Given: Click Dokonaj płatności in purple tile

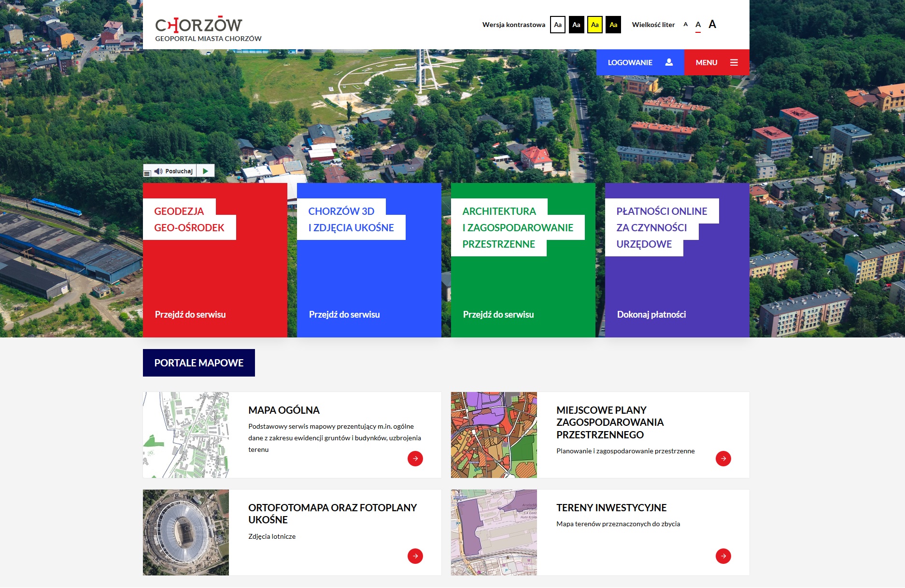Looking at the screenshot, I should pyautogui.click(x=651, y=314).
